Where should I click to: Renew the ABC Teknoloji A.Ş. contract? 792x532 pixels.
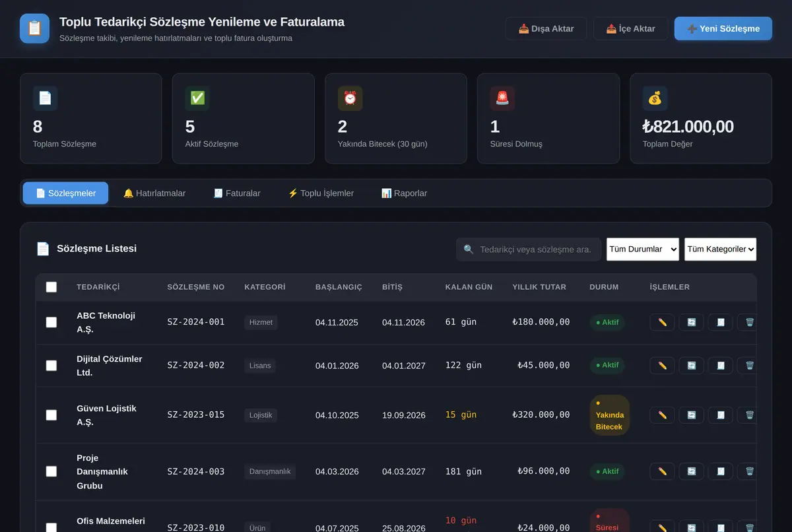(691, 322)
